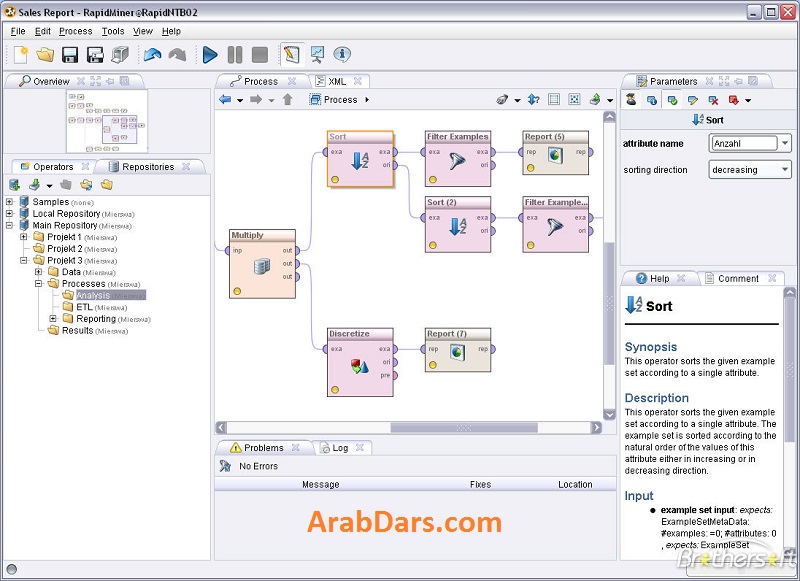
Task: Select the Report (7) operator
Action: (458, 350)
